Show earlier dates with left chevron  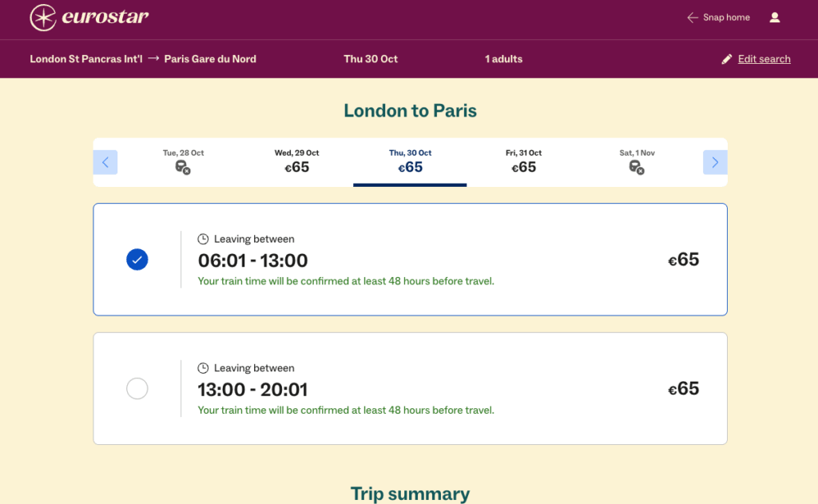point(105,162)
